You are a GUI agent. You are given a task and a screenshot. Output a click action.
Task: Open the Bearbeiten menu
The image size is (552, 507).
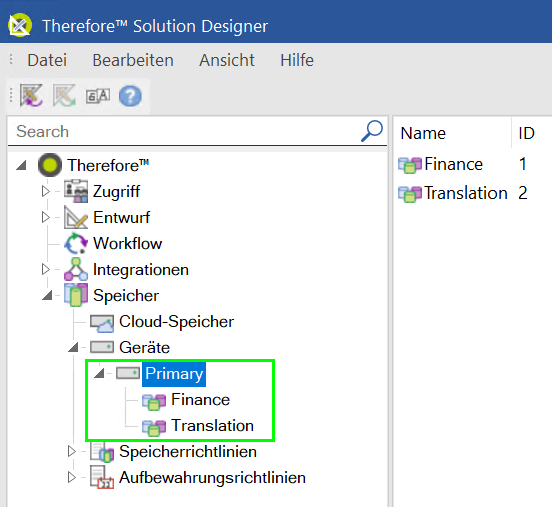pyautogui.click(x=133, y=60)
